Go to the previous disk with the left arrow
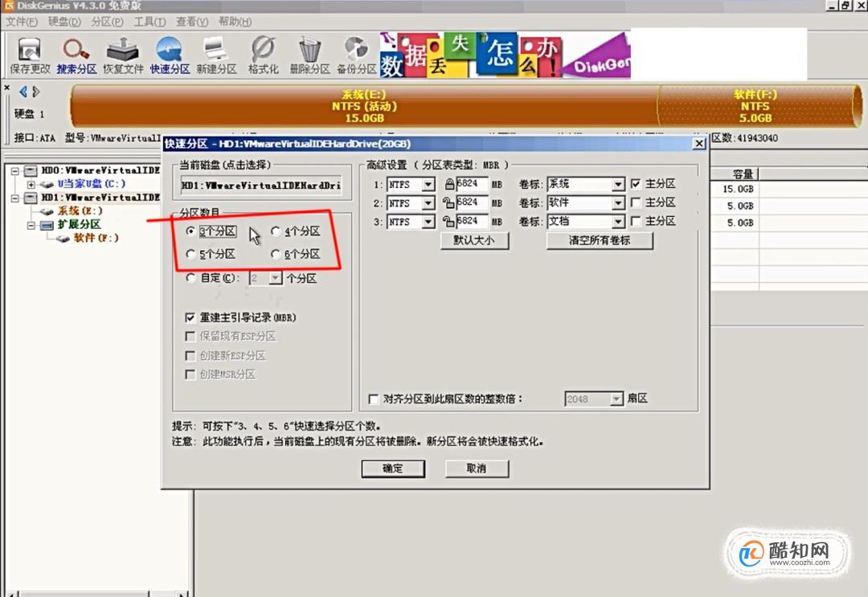 pos(23,92)
